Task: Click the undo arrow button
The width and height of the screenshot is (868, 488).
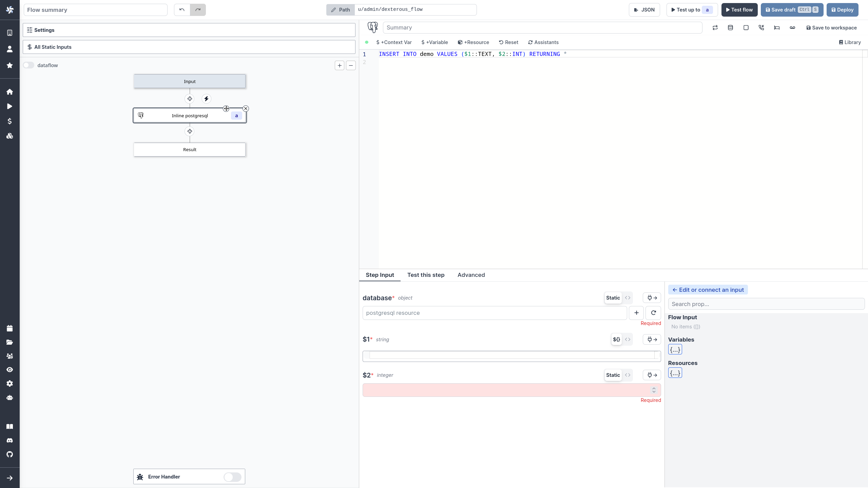Action: pos(182,10)
